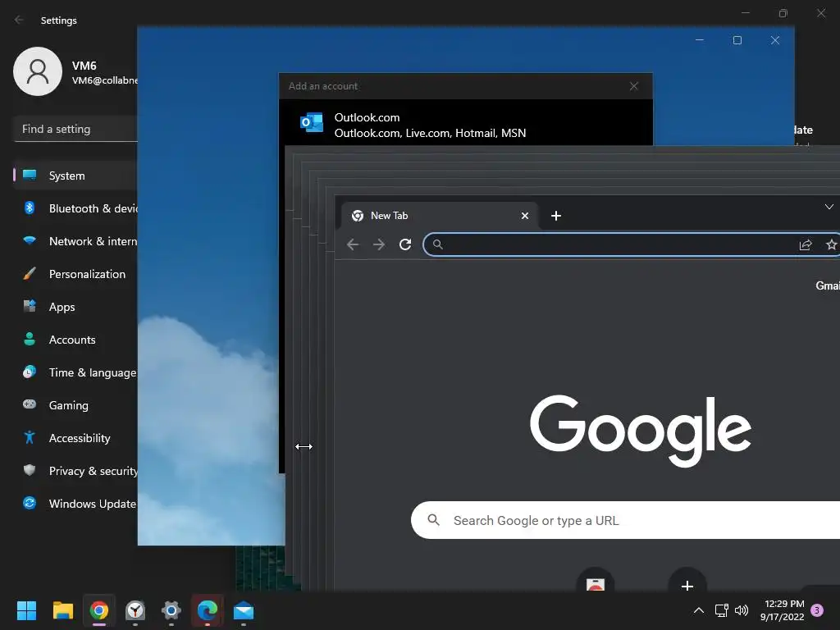Open the clock app on the taskbar
Screen dimensions: 840x630
(135, 610)
